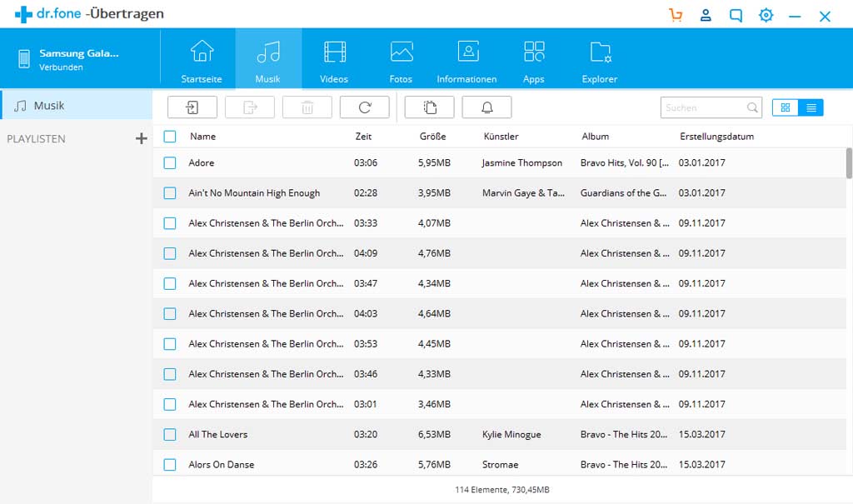Open the Samsung Gala... device selector

[79, 57]
